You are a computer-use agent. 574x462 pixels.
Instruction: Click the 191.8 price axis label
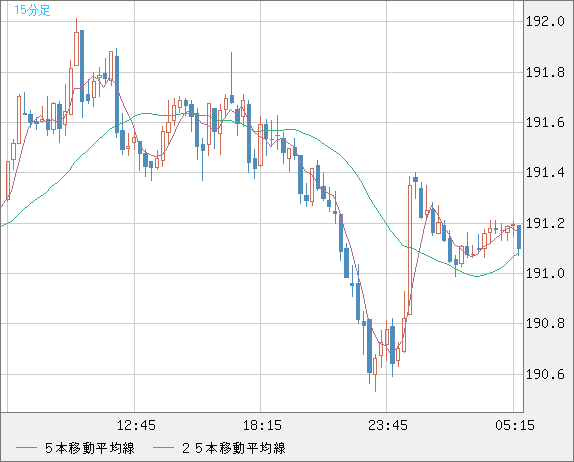click(545, 72)
